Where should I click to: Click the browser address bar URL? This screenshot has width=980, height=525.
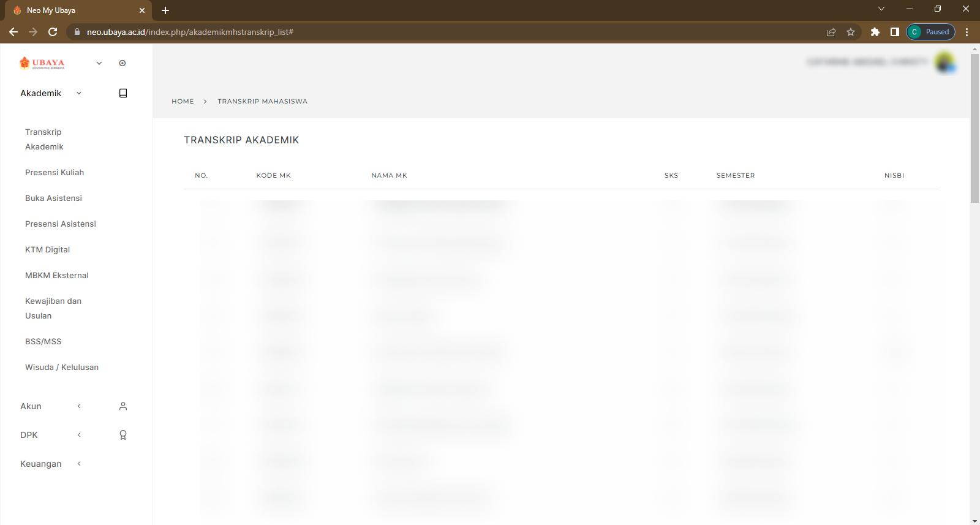click(x=190, y=32)
